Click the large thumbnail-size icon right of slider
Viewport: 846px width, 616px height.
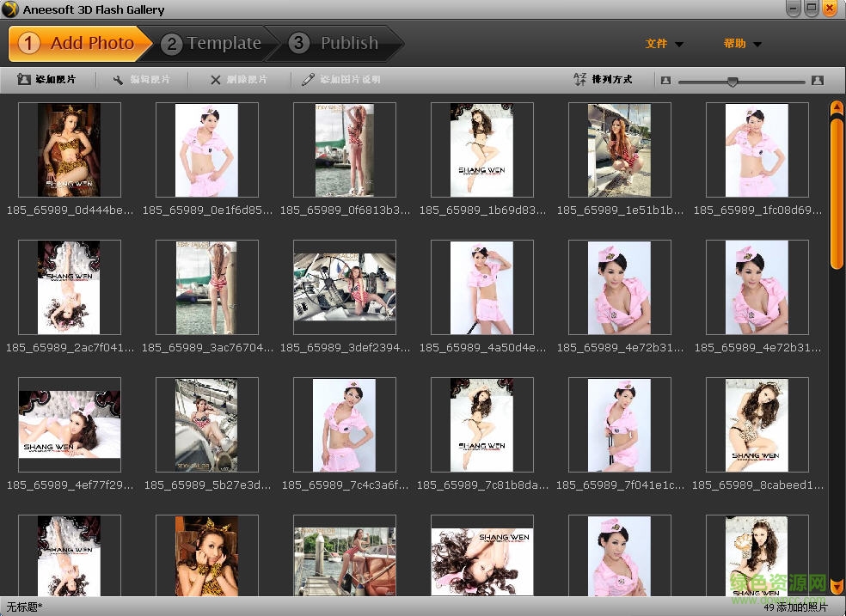817,80
